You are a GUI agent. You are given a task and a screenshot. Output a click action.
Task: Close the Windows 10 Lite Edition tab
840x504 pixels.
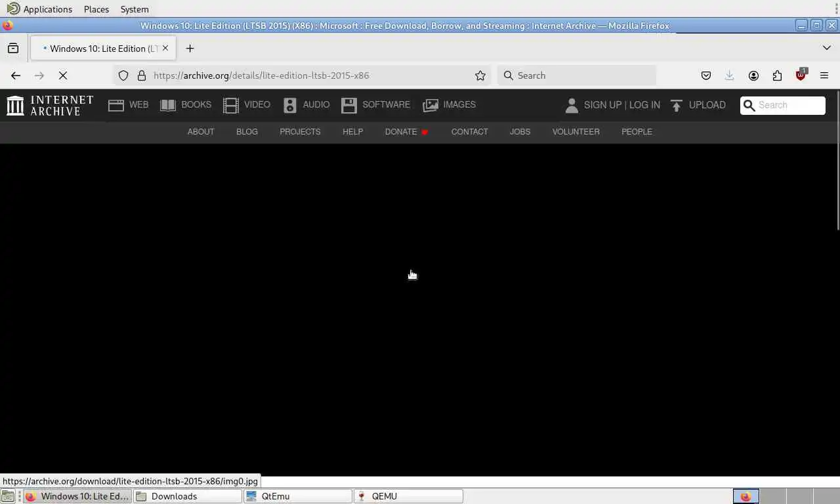[165, 48]
